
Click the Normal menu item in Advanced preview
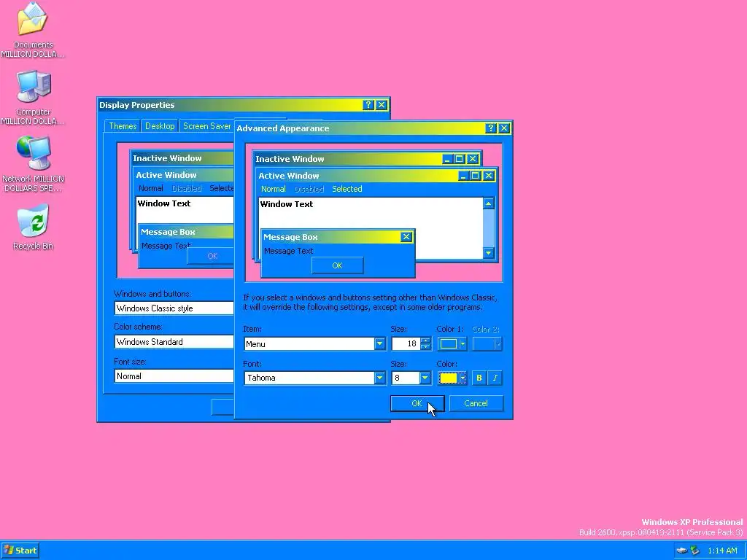[274, 189]
